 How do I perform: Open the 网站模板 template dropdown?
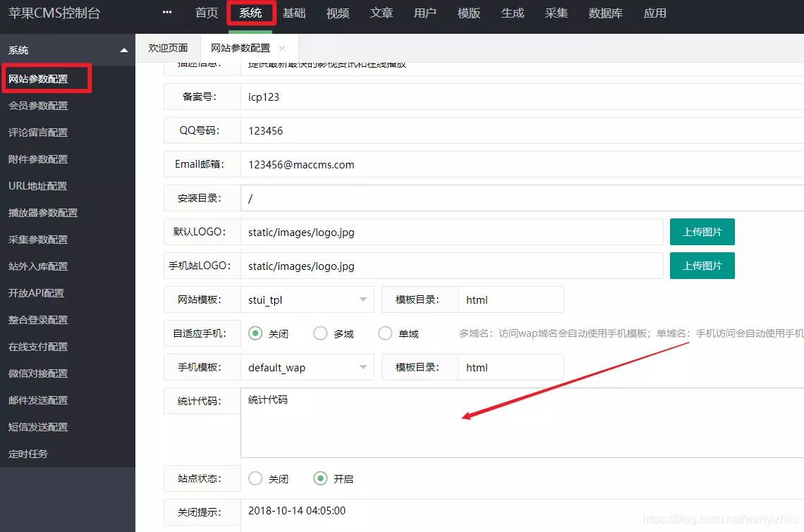(x=307, y=299)
